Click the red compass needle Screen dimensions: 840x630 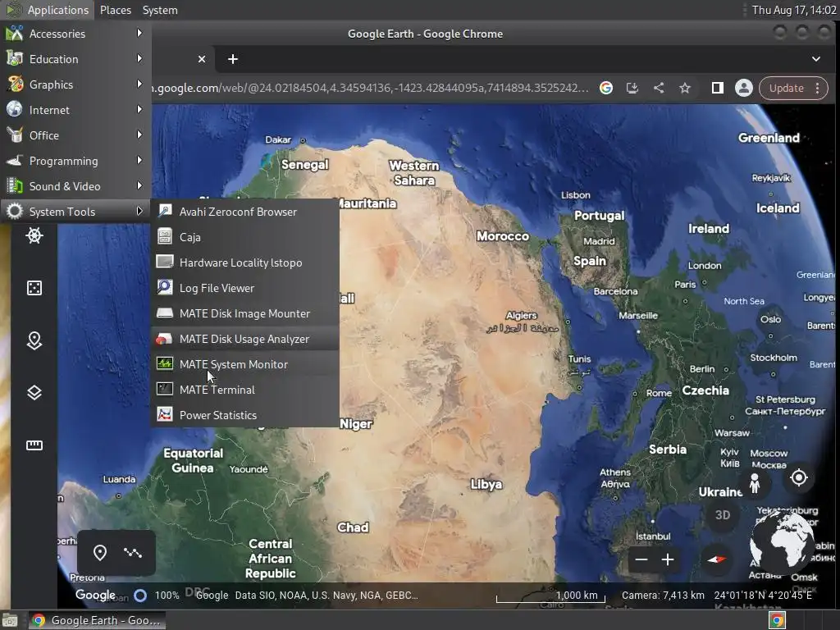(x=716, y=559)
